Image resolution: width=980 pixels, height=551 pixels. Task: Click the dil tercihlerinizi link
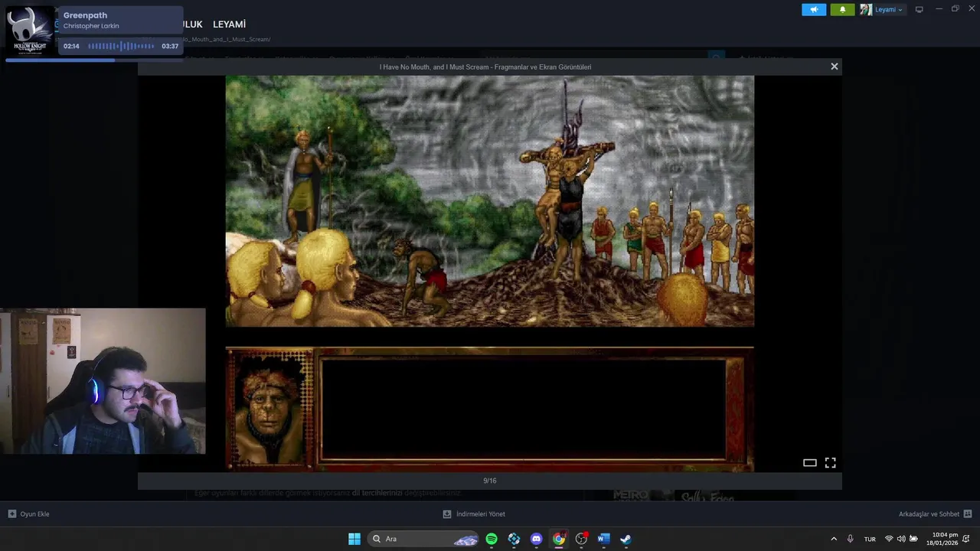[377, 493]
